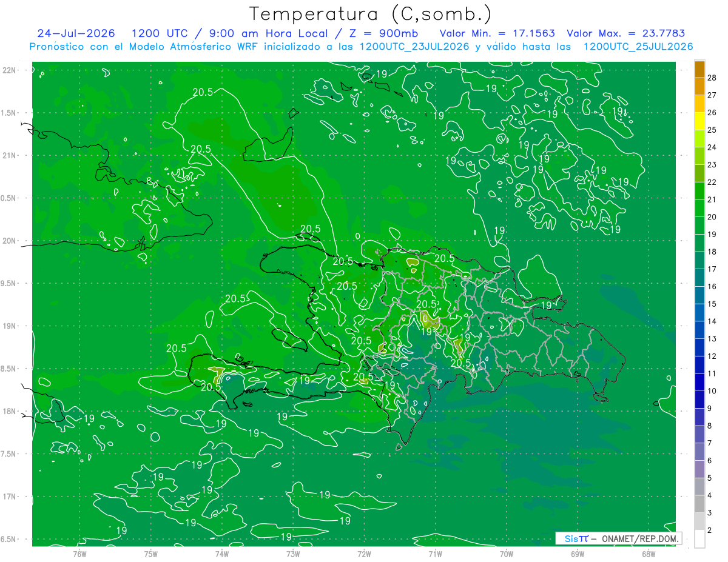Click the gray swatch between 3 and 4
The image size is (728, 562).
tap(699, 504)
